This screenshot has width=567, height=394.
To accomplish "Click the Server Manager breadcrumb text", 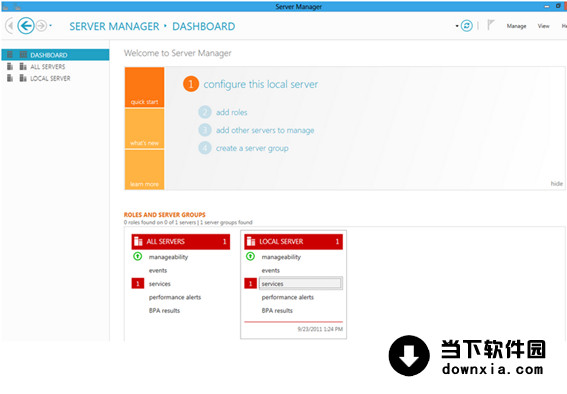I will click(x=114, y=26).
